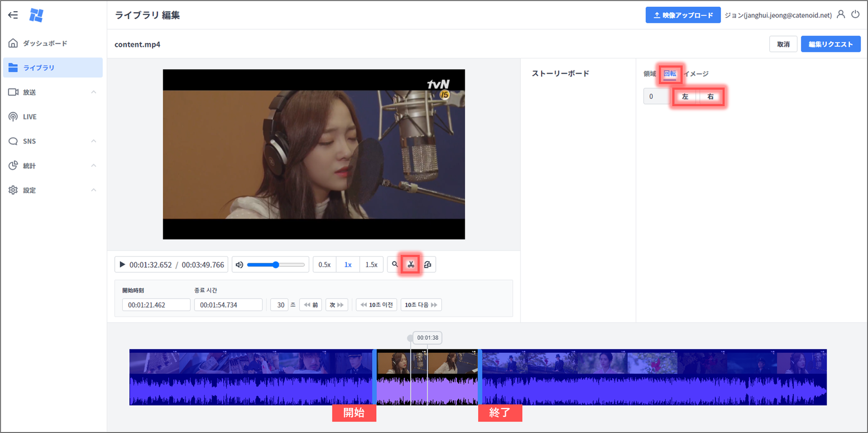Click the icon right of the scissors
Viewport: 868px width, 433px height.
pos(428,265)
